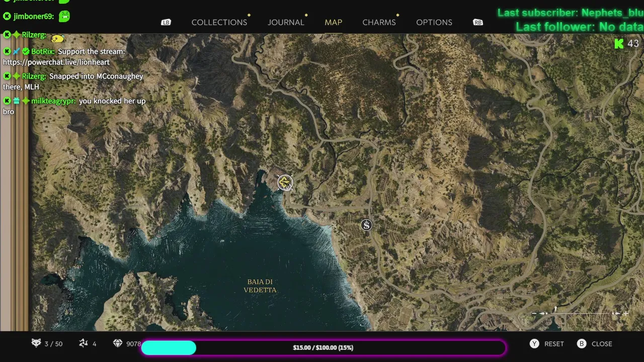Image resolution: width=644 pixels, height=362 pixels.
Task: Click the donation goal progress bar
Action: click(x=323, y=347)
